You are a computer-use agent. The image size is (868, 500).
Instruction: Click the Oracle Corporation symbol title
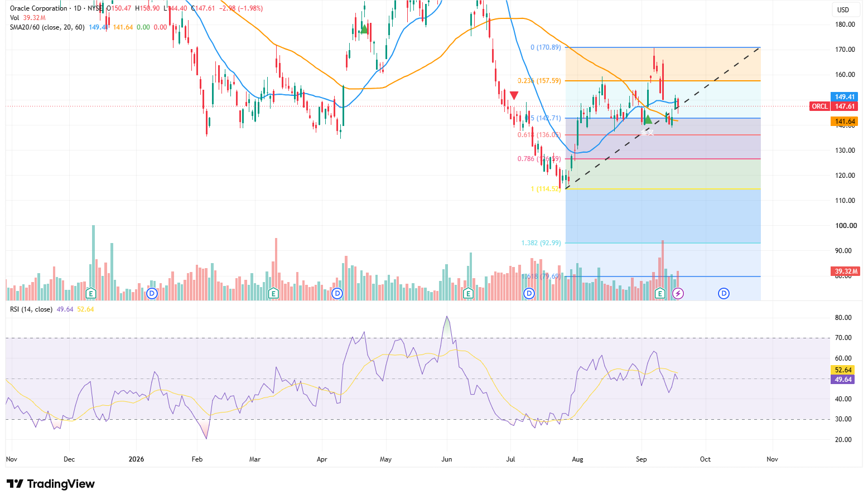tap(38, 8)
